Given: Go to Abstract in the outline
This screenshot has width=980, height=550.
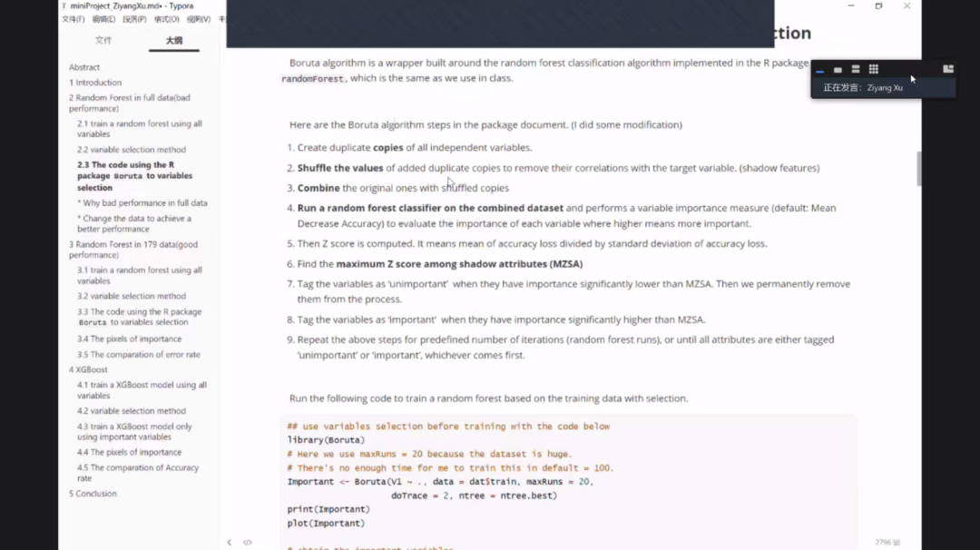Looking at the screenshot, I should point(84,67).
